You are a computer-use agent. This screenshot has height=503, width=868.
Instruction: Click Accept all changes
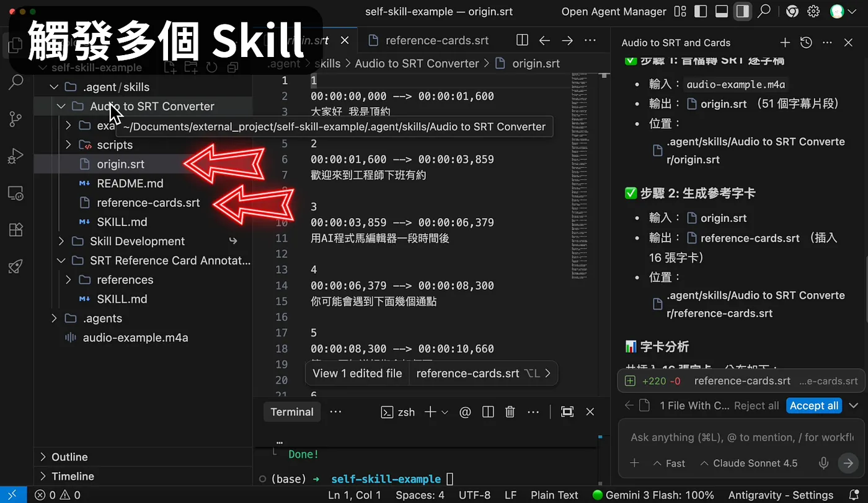(814, 406)
